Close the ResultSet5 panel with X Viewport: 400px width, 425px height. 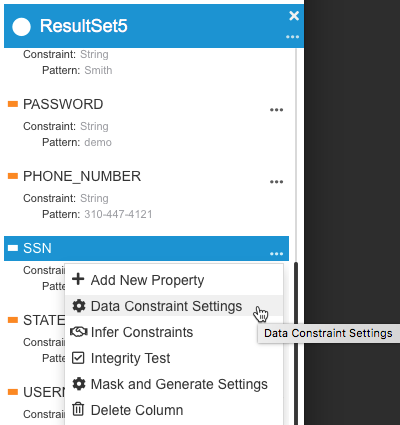(294, 16)
